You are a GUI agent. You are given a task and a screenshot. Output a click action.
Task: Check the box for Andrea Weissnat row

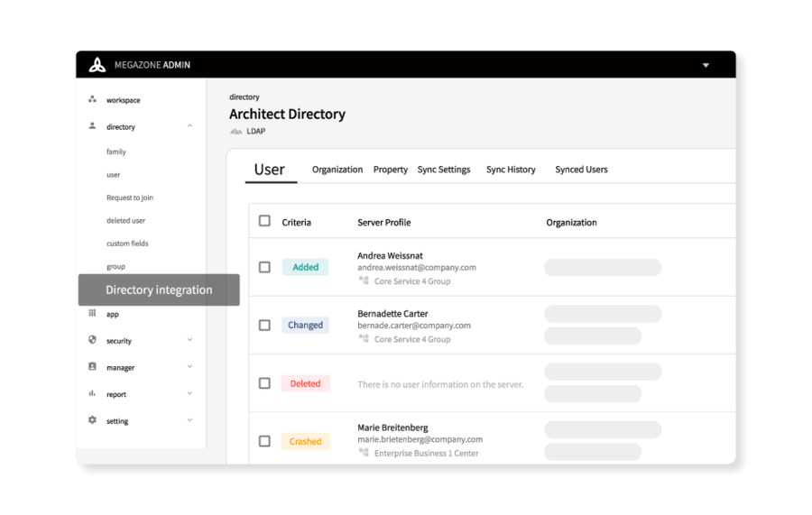pos(264,267)
